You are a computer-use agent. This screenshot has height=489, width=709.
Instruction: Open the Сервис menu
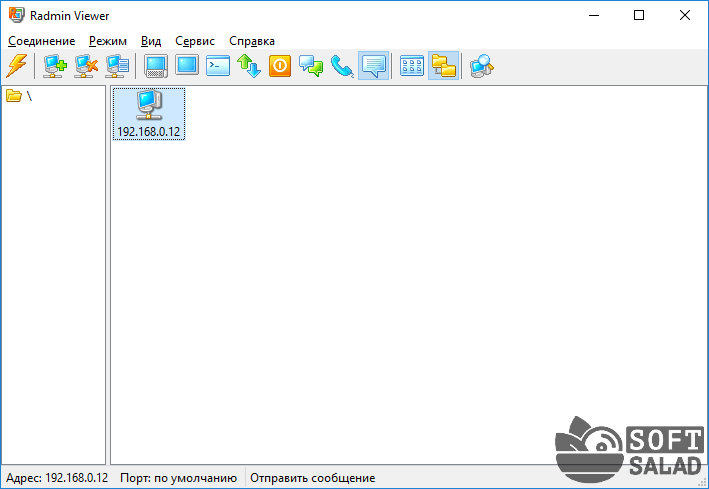point(195,41)
